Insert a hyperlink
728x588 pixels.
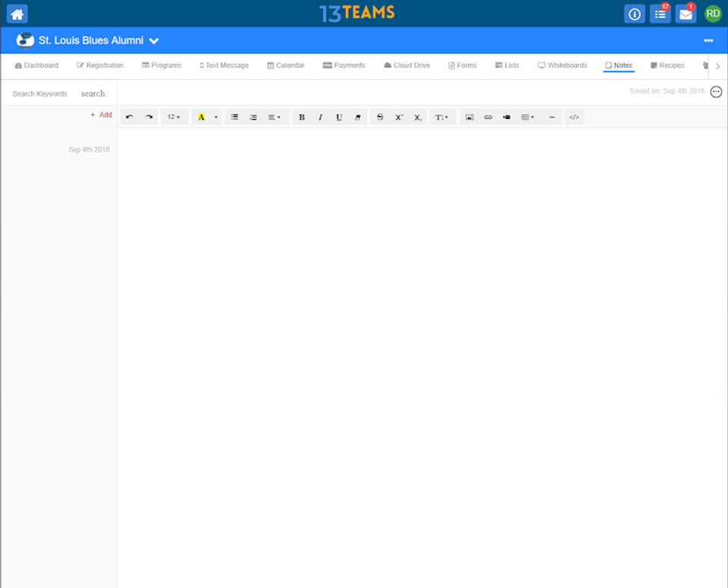pyautogui.click(x=488, y=117)
